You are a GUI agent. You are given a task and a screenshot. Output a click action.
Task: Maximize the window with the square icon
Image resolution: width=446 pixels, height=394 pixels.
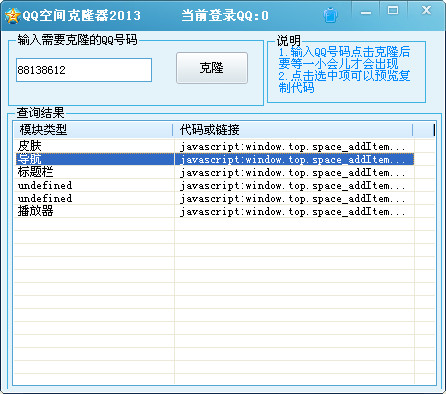point(393,11)
